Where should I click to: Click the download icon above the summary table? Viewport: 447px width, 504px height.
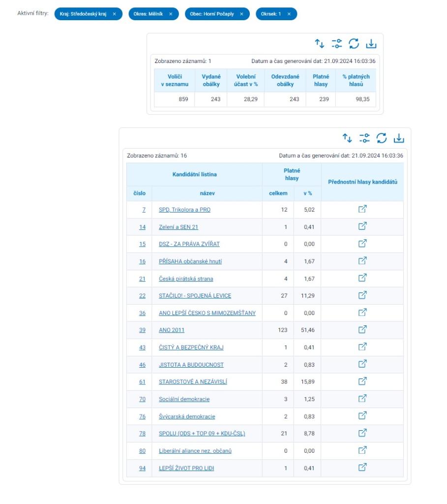coord(371,44)
